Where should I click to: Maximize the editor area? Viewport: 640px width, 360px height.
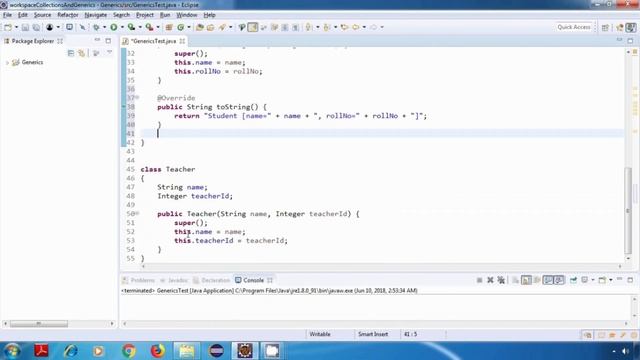tap(630, 40)
